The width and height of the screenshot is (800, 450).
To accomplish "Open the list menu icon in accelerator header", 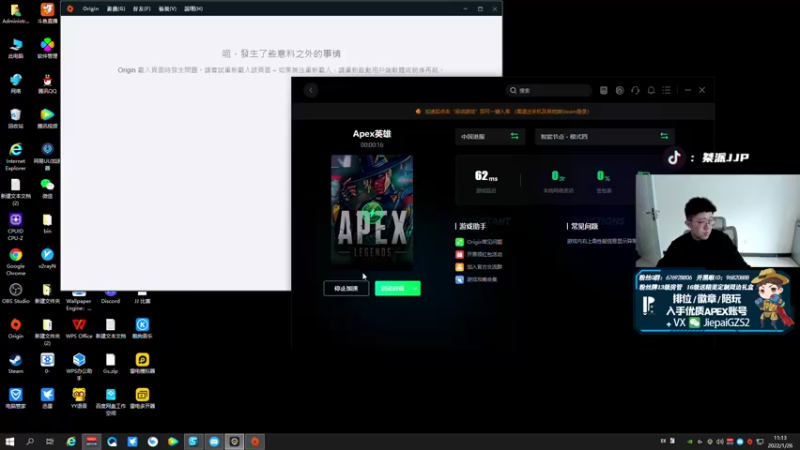I will pos(666,90).
